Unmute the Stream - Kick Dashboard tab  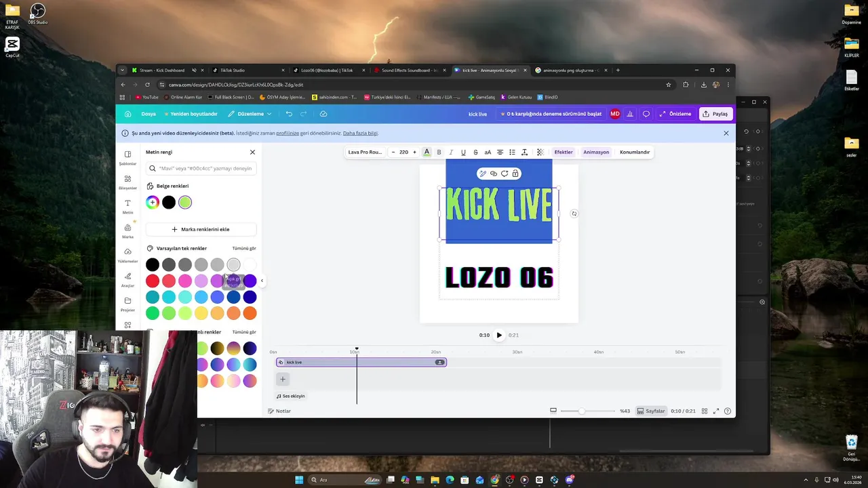[194, 70]
